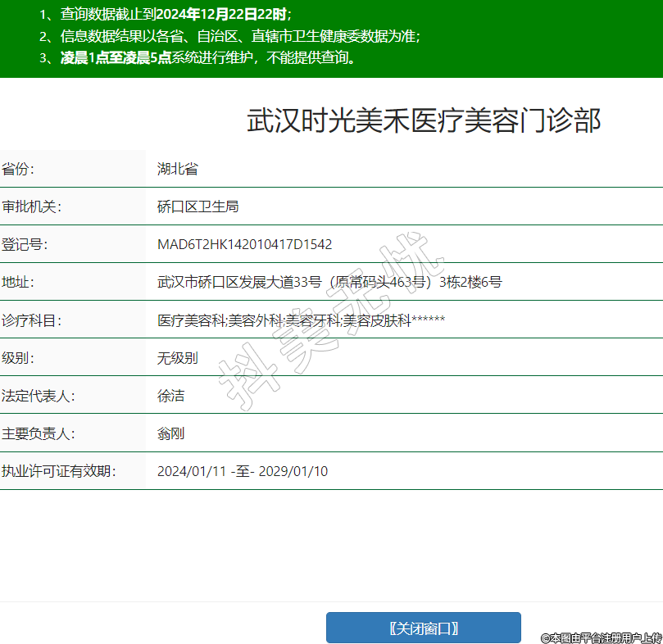Click the 省份 field label
The image size is (663, 644).
point(18,170)
